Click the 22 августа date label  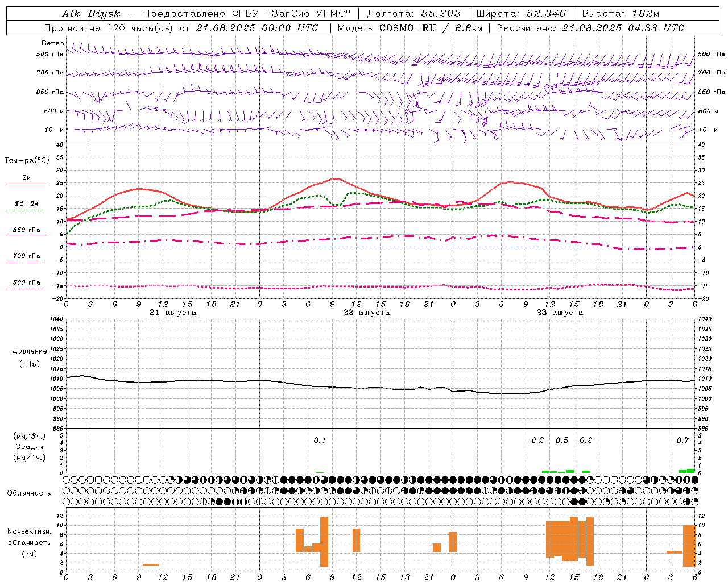tap(366, 313)
